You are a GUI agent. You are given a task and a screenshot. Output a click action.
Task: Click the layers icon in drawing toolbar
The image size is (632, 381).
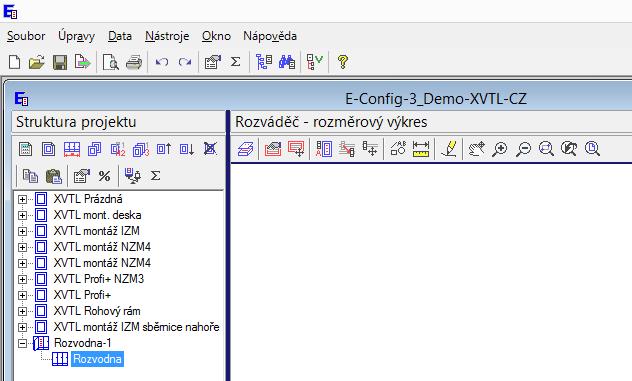(245, 149)
